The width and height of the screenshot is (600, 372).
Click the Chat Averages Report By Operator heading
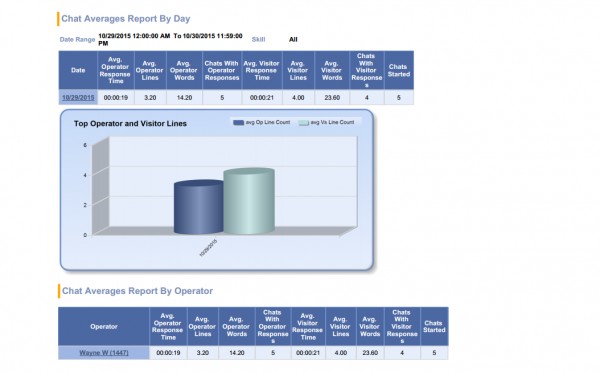pos(137,291)
